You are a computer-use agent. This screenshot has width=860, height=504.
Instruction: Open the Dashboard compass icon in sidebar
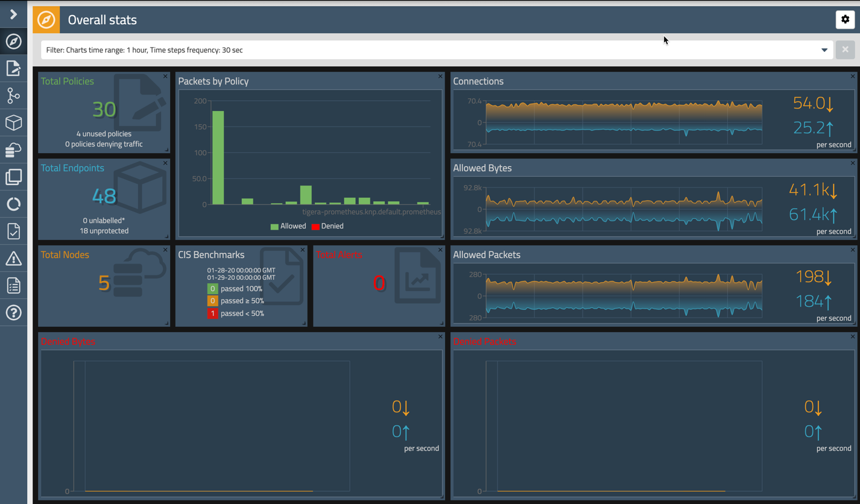pyautogui.click(x=13, y=42)
